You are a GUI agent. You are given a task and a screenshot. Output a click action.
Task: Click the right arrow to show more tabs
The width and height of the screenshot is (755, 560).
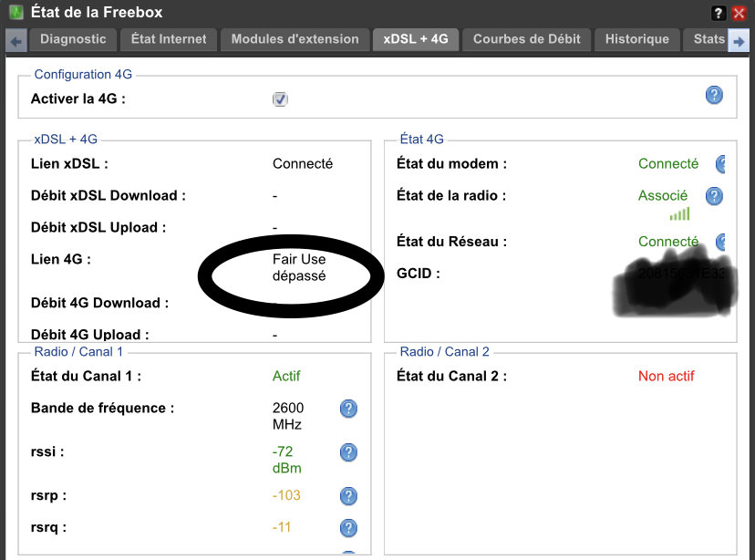(739, 41)
